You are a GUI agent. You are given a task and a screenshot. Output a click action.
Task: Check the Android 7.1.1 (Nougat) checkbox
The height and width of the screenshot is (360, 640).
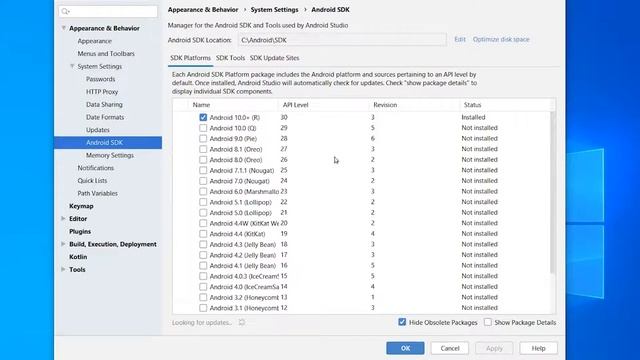(203, 170)
